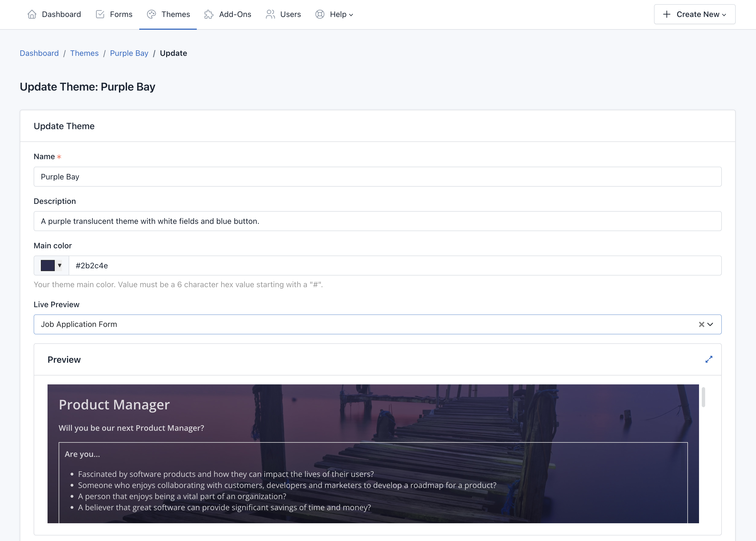
Task: Click the Themes breadcrumb link
Action: 84,53
